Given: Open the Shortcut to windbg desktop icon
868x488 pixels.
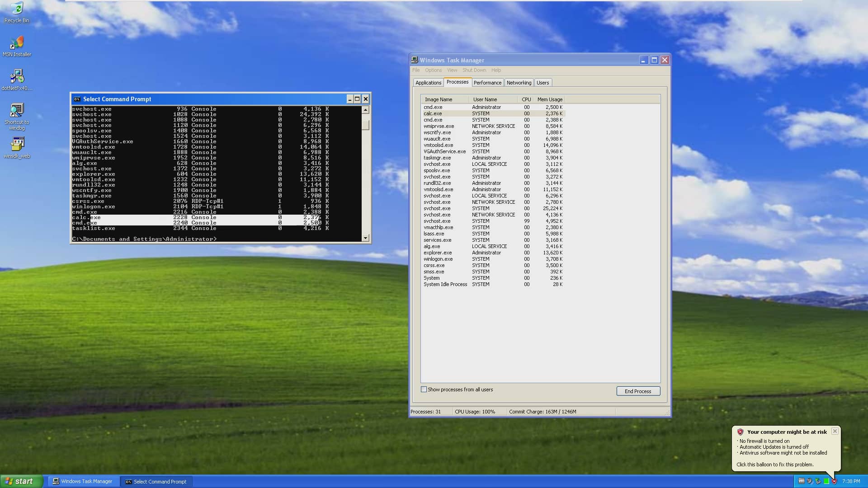Looking at the screenshot, I should coord(17,112).
